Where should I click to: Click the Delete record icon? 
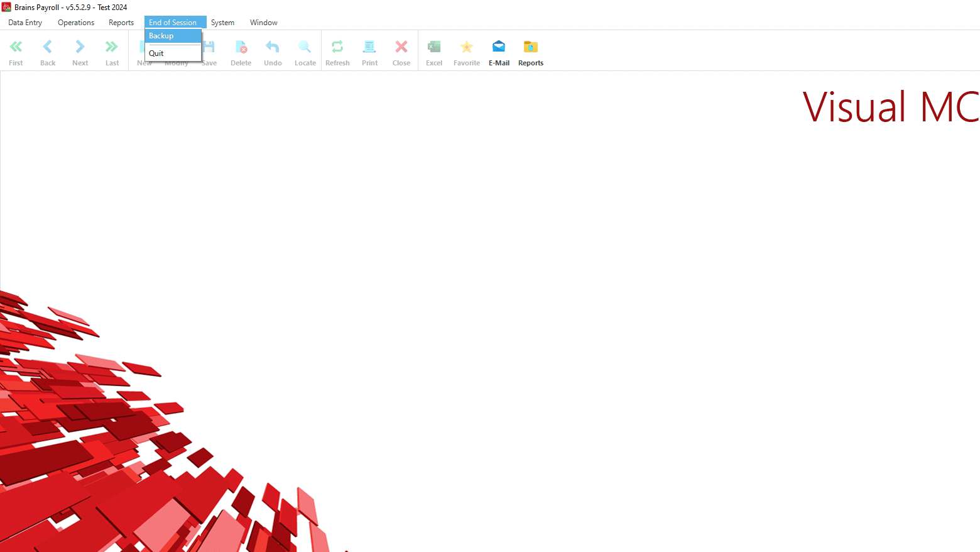point(241,47)
